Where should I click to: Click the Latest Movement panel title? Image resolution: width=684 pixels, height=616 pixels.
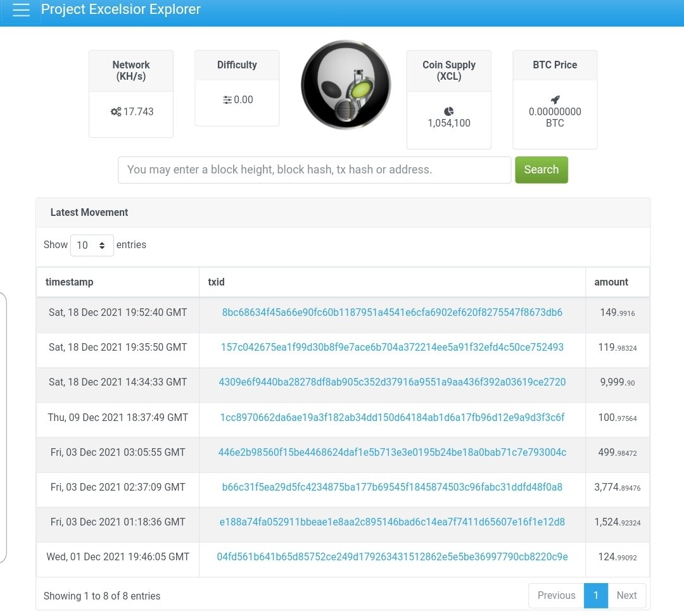89,213
